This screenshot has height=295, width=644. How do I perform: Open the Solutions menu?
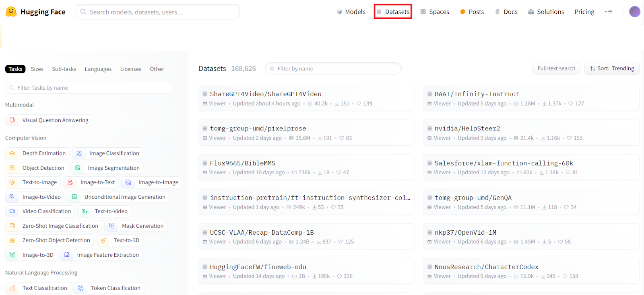546,12
